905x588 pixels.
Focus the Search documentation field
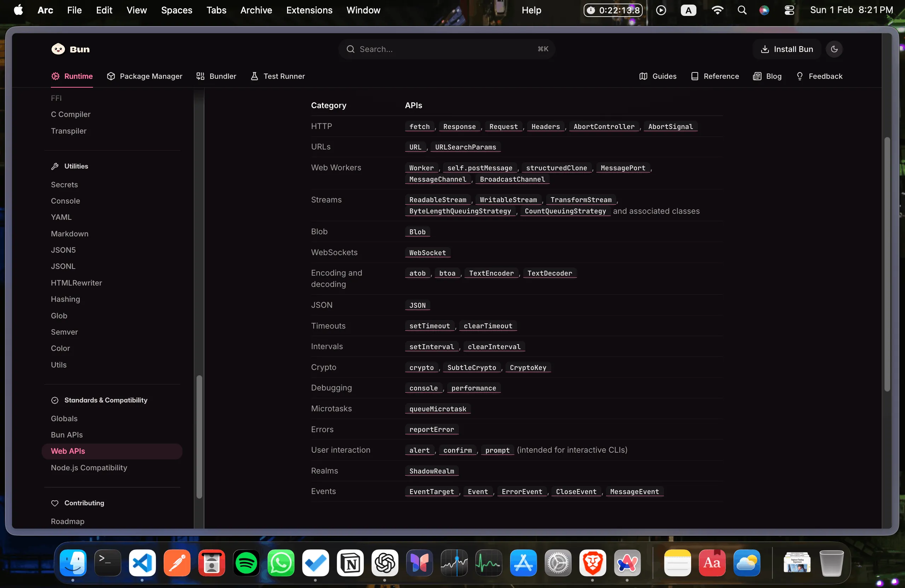[x=446, y=49]
